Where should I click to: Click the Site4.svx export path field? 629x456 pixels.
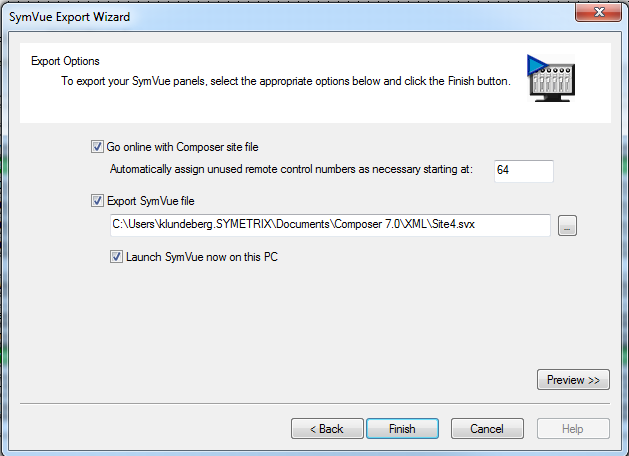click(x=330, y=225)
